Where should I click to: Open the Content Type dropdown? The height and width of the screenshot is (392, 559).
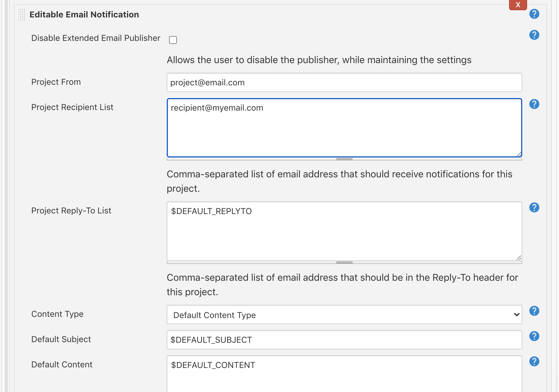tap(344, 315)
